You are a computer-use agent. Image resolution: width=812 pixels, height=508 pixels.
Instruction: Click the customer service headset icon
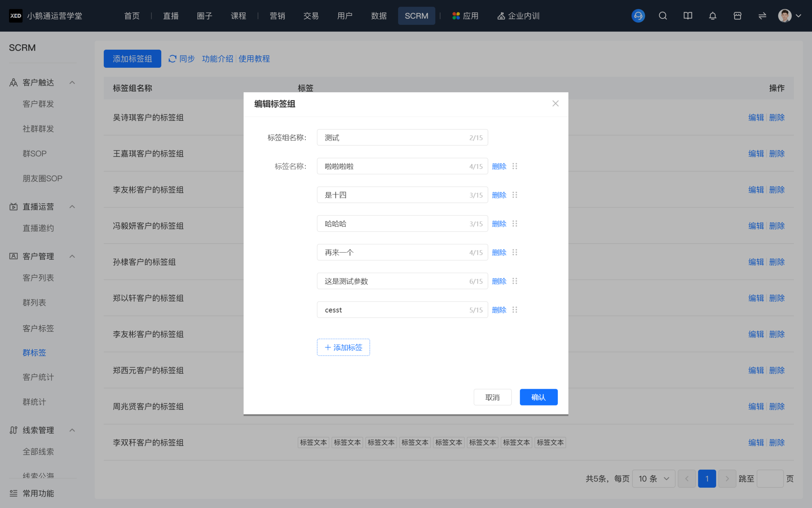tap(638, 16)
